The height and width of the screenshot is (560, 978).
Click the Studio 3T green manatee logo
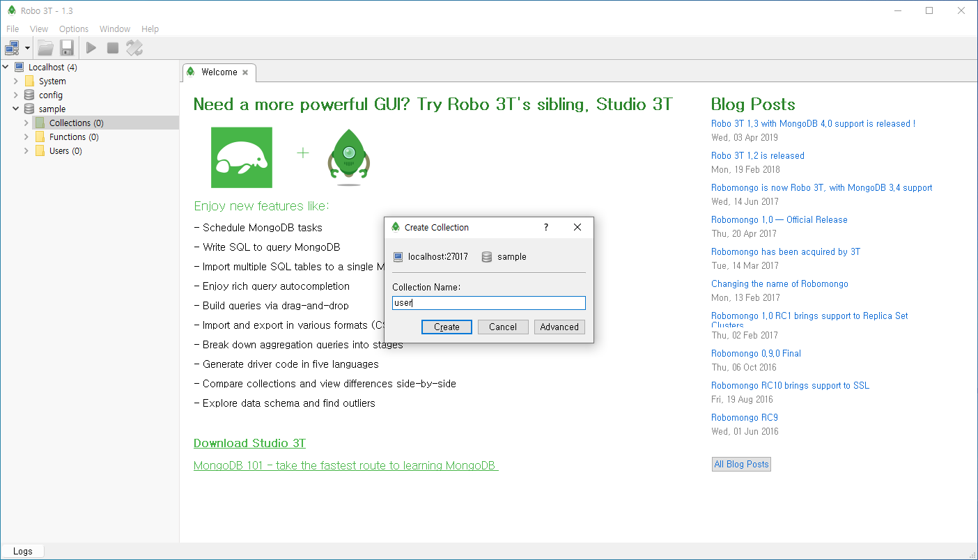tap(242, 157)
